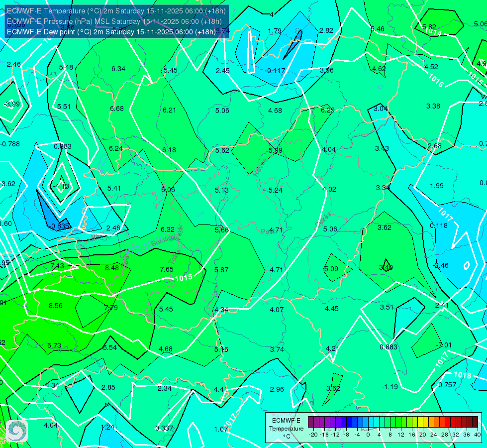Click the 5.13 temperature value
The width and height of the screenshot is (487, 448).
[221, 190]
